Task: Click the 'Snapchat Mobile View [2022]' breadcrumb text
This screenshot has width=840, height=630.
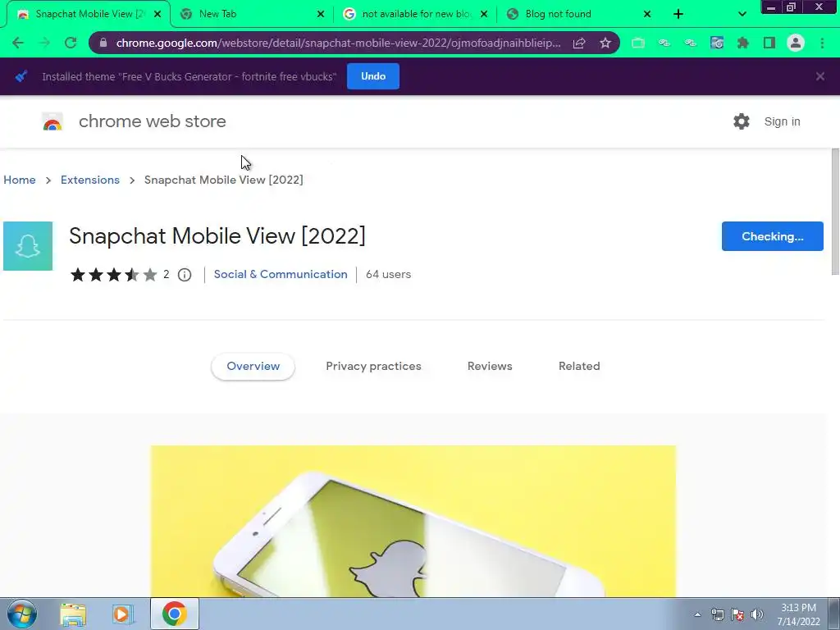Action: [223, 180]
